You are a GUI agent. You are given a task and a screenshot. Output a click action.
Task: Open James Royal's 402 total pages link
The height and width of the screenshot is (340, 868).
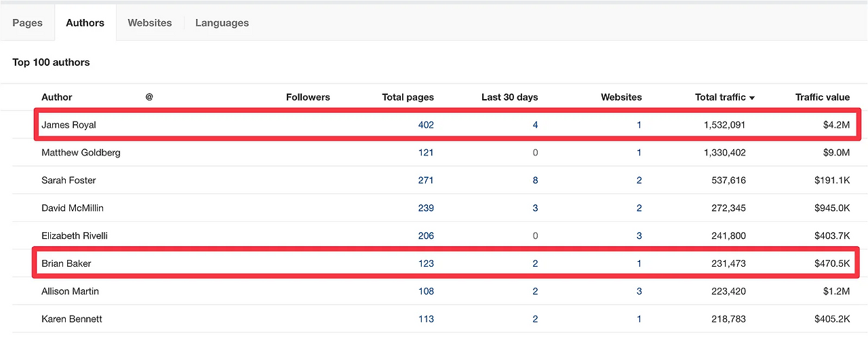[426, 125]
